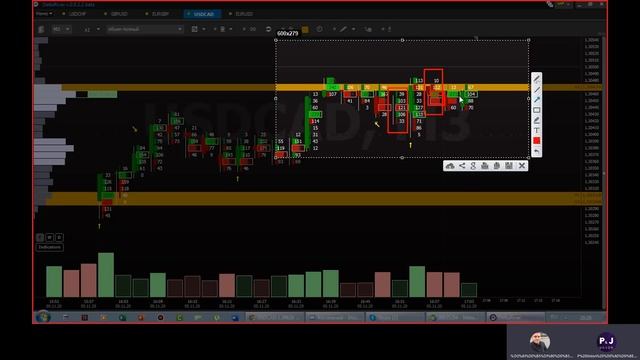The height and width of the screenshot is (360, 640).
Task: Select the straight line tool in screenshot toolbar
Action: [x=537, y=90]
